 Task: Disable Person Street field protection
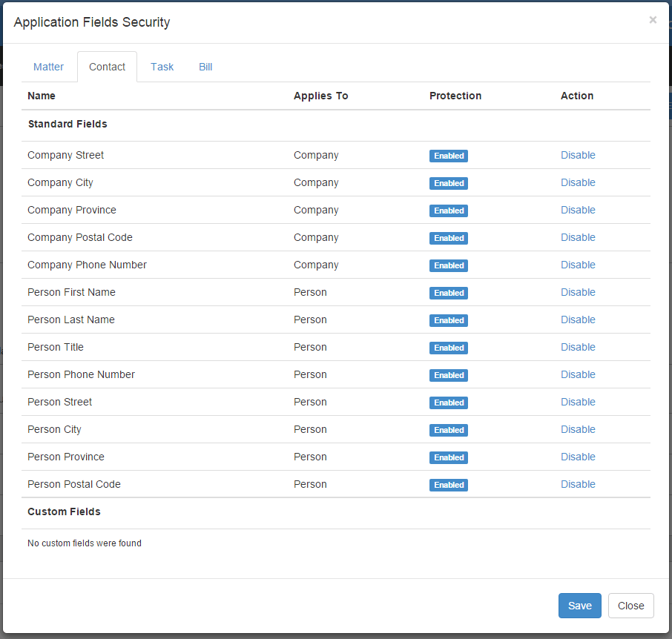click(x=578, y=402)
